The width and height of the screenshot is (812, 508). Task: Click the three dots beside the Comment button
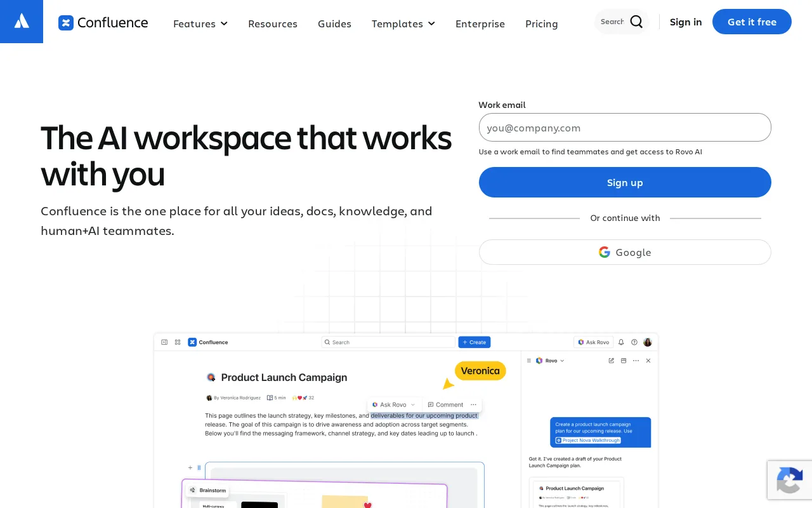[x=473, y=404]
